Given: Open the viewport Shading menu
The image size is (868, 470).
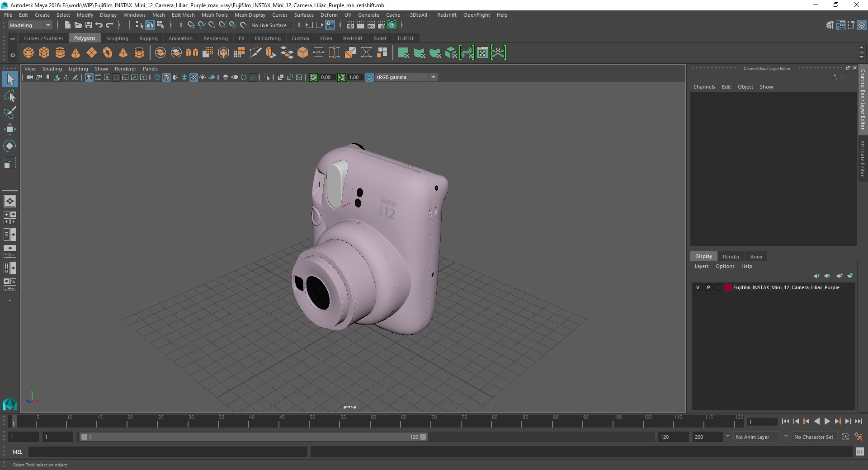Looking at the screenshot, I should coord(52,69).
